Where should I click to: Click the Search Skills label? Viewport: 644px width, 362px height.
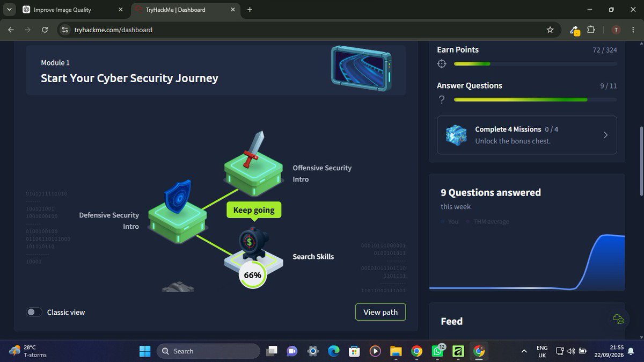pos(313,257)
